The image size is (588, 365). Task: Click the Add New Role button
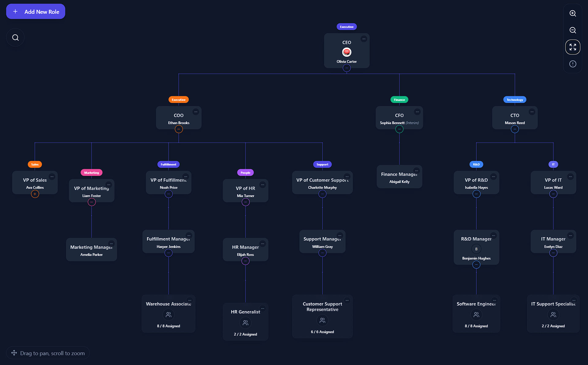[35, 11]
